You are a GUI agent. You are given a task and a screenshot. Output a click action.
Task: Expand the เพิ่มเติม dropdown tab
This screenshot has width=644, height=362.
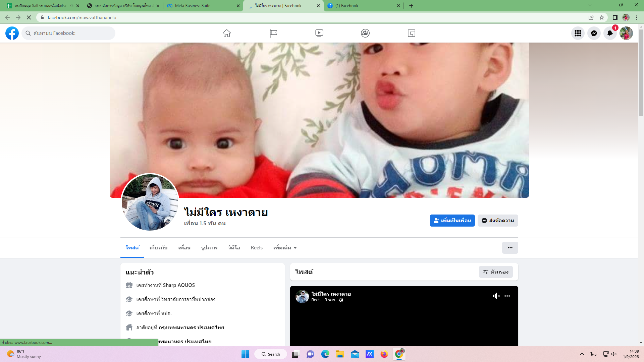pos(285,248)
